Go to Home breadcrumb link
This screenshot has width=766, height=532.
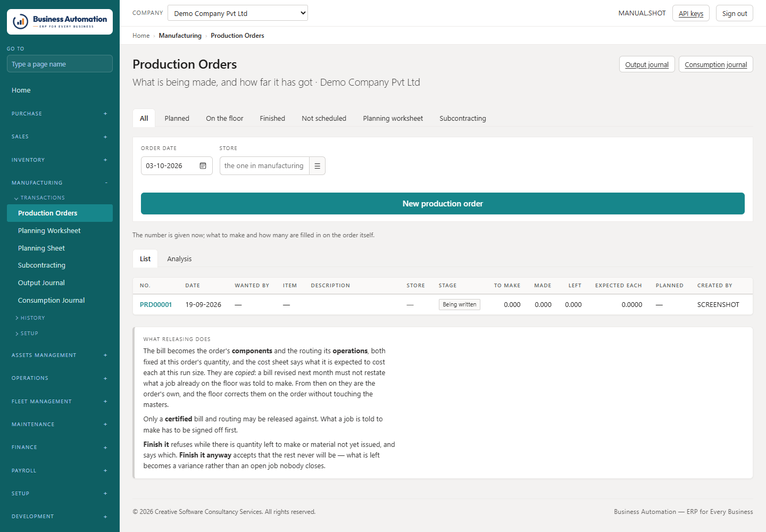[141, 36]
